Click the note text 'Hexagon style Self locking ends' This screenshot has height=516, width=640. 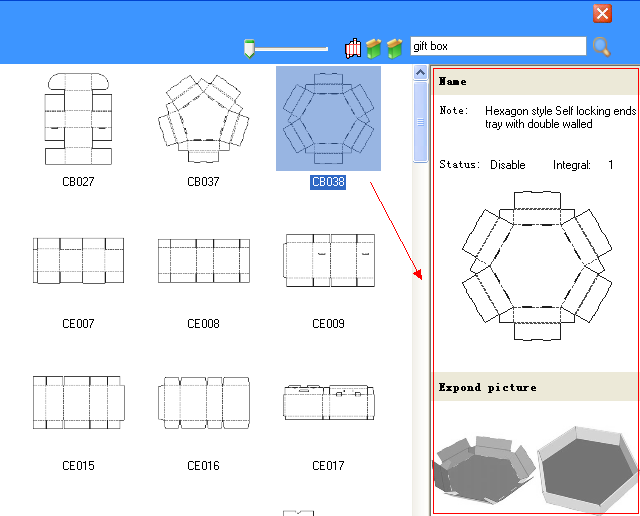tap(560, 111)
